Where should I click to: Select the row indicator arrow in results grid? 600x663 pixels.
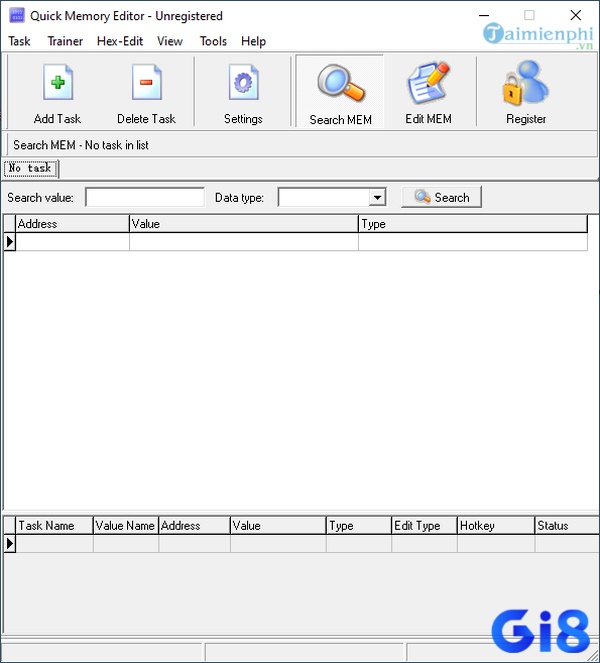tap(10, 242)
